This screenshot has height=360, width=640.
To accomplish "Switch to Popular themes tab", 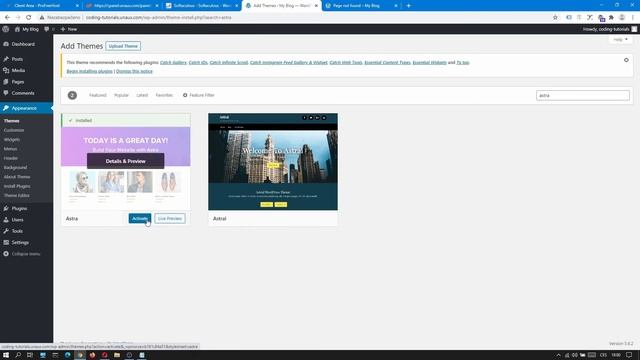I will [121, 95].
